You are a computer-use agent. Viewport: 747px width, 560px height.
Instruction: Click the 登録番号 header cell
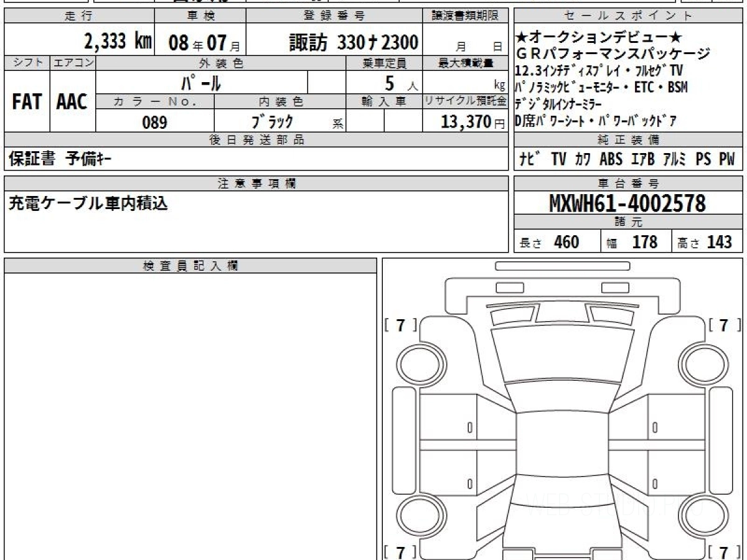[335, 16]
